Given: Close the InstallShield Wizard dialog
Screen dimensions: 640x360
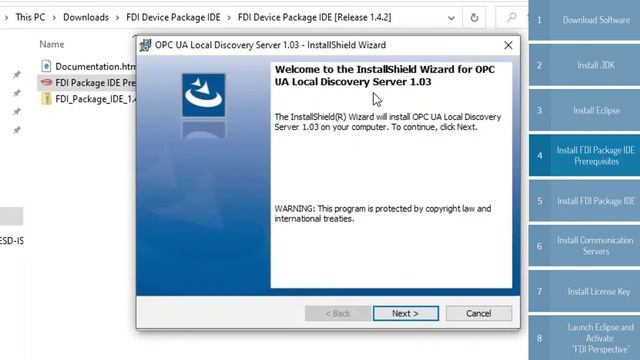Looking at the screenshot, I should 508,45.
